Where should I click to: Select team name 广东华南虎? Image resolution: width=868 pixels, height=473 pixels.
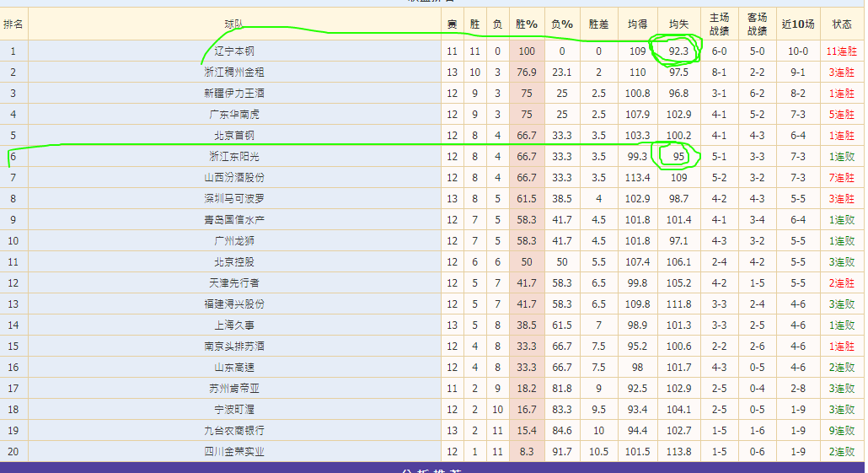[x=234, y=114]
